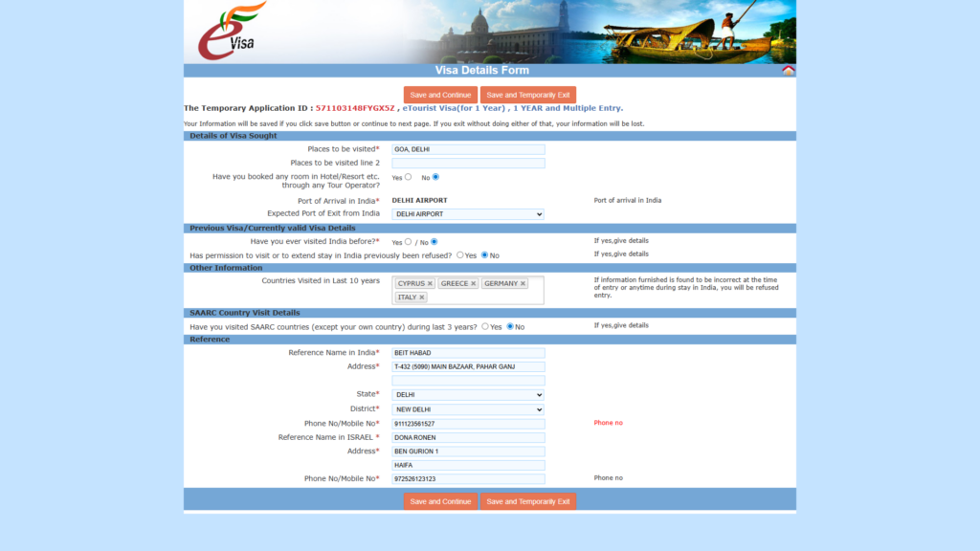The image size is (980, 551).
Task: Select Yes for permission previously refused
Action: [460, 255]
